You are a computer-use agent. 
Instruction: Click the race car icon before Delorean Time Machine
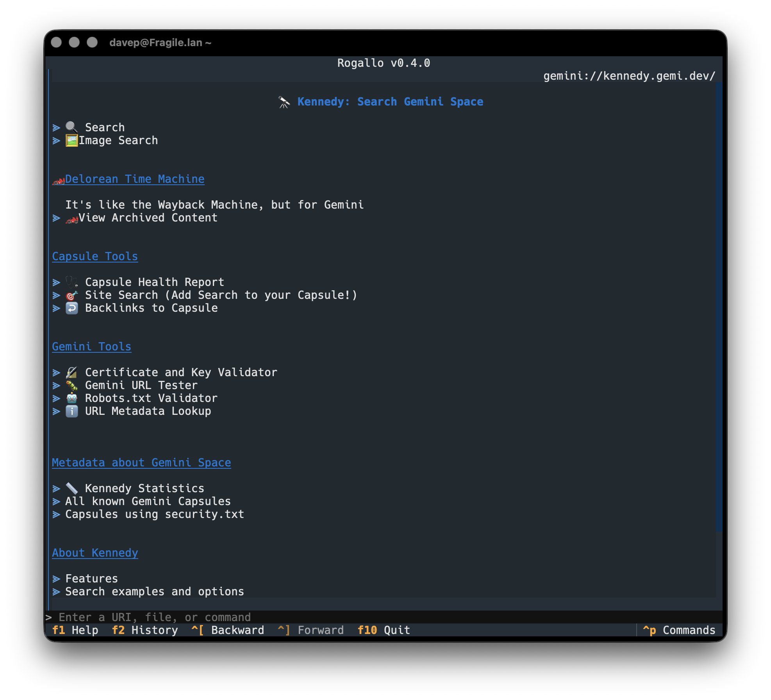(x=59, y=180)
